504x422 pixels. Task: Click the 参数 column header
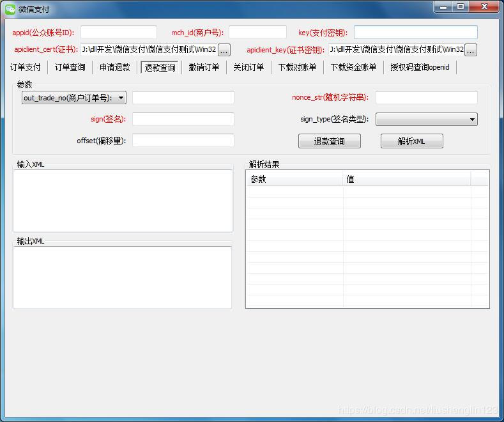[294, 179]
